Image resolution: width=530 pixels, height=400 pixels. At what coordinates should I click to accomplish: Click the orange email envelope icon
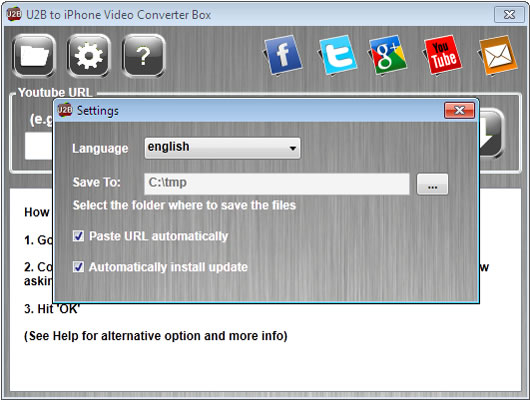(x=498, y=55)
